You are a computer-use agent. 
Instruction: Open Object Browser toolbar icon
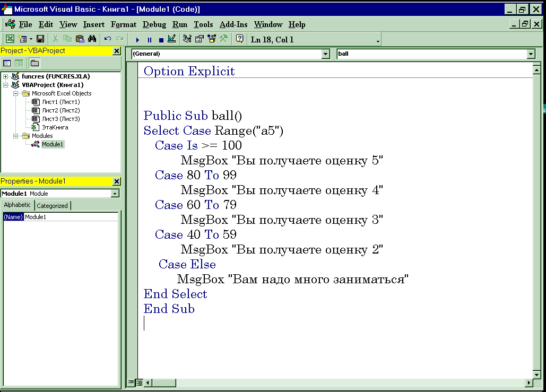pos(211,39)
